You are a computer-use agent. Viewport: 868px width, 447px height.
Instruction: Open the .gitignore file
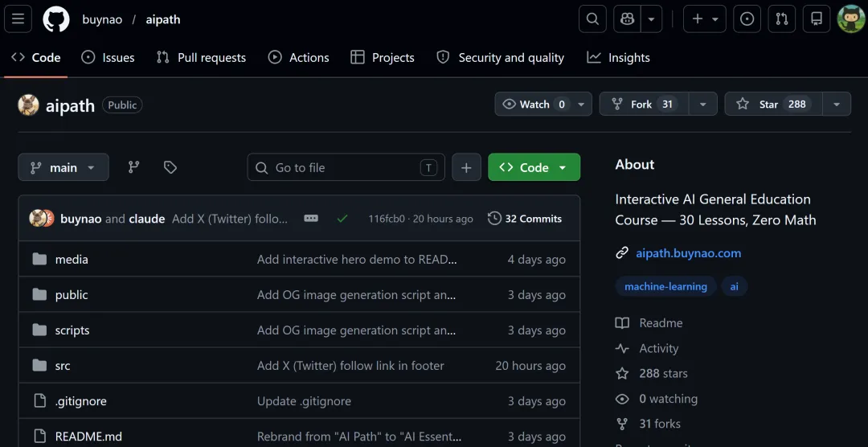pos(81,401)
